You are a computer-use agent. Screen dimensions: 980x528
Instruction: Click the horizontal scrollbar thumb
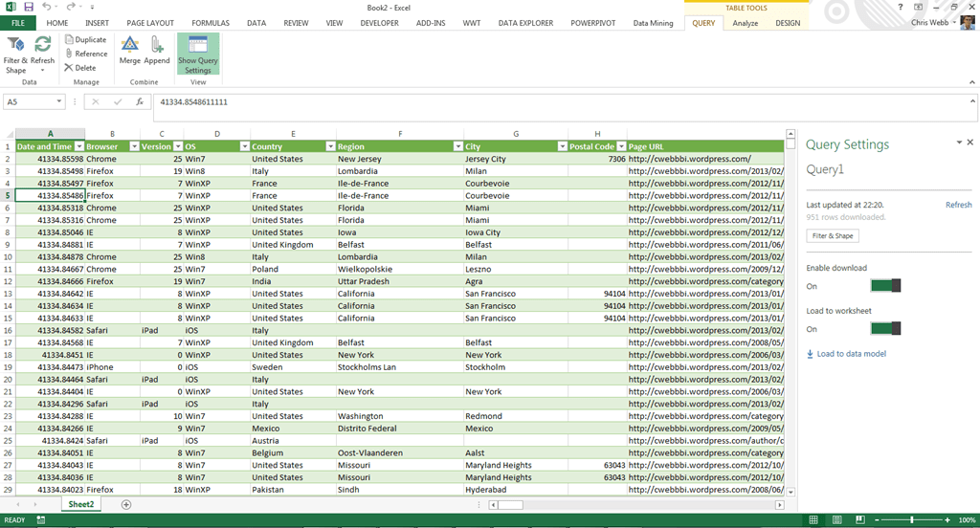511,505
